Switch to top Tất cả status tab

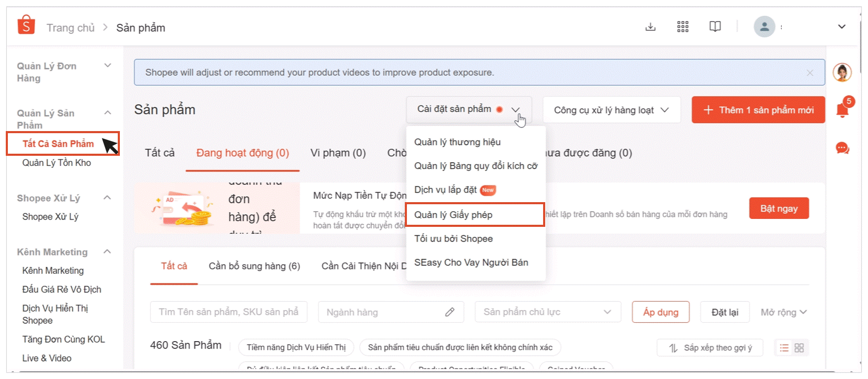point(160,153)
